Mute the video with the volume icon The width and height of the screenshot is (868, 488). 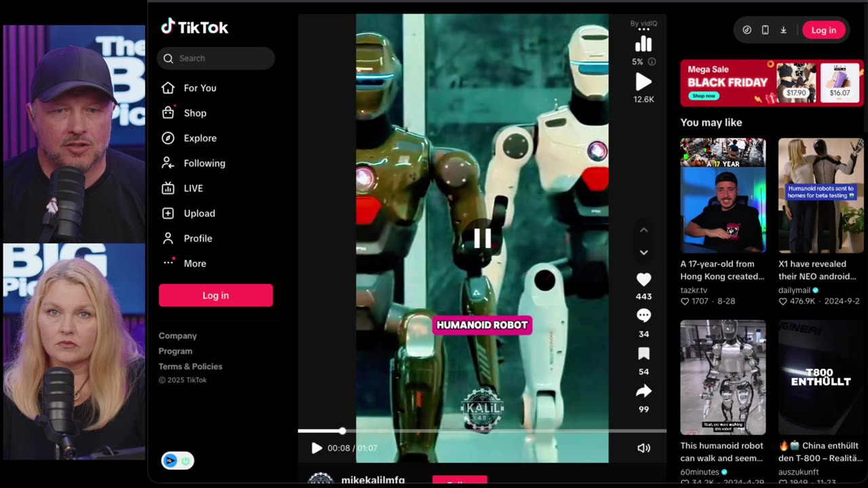coord(644,448)
